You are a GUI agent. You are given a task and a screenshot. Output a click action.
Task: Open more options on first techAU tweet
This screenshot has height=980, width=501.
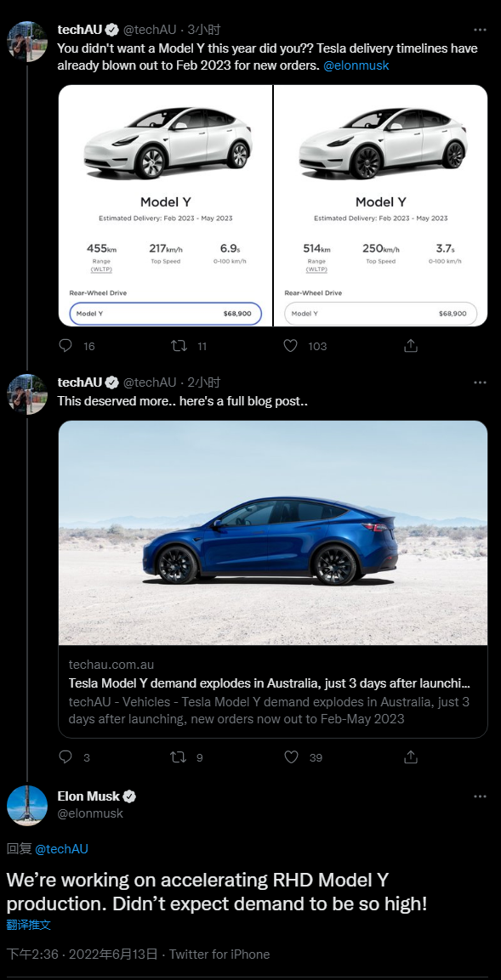click(480, 30)
